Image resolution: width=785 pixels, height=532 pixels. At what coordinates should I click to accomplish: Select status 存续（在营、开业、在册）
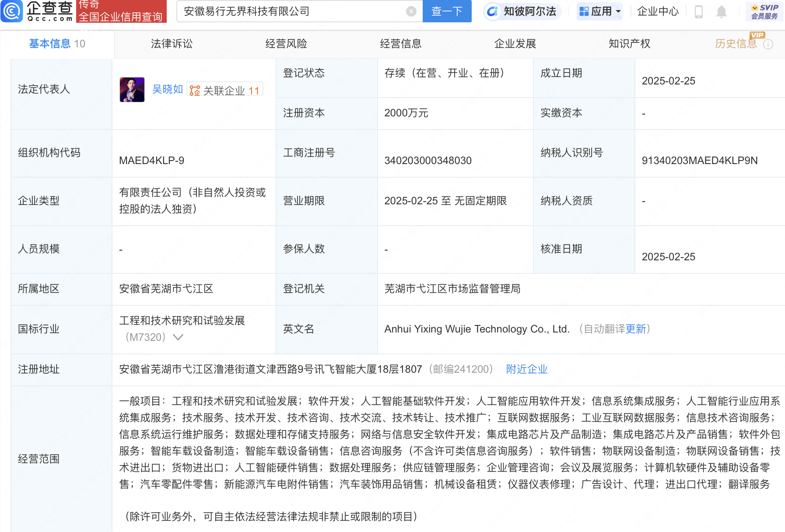coord(447,73)
